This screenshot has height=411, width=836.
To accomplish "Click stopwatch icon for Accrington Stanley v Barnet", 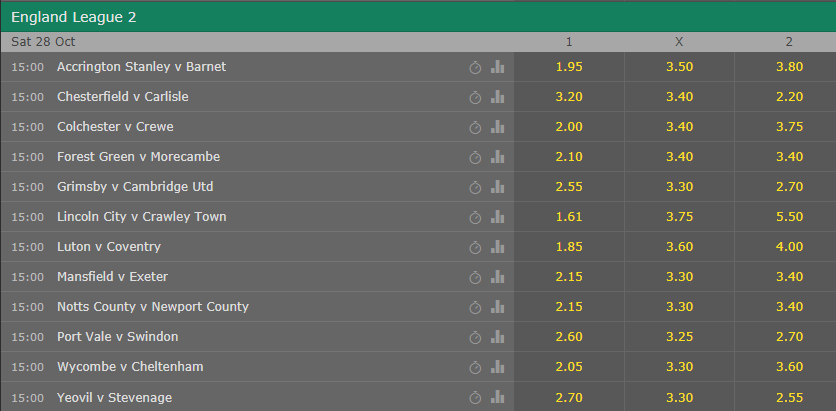I will [475, 67].
